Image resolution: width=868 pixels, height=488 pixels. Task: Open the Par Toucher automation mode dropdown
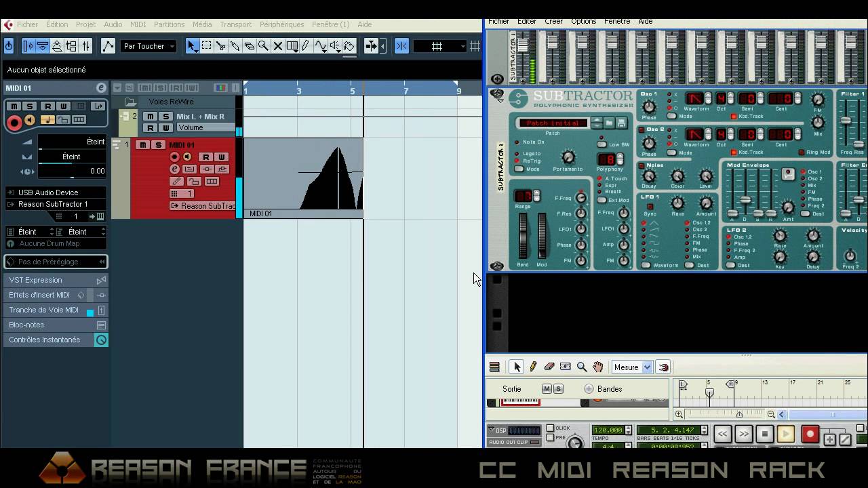coord(149,46)
